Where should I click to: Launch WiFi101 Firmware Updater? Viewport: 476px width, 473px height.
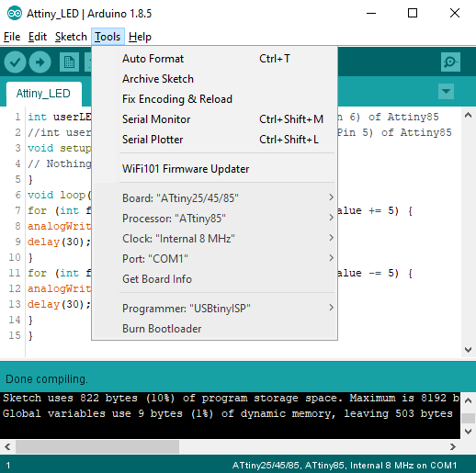point(214,169)
